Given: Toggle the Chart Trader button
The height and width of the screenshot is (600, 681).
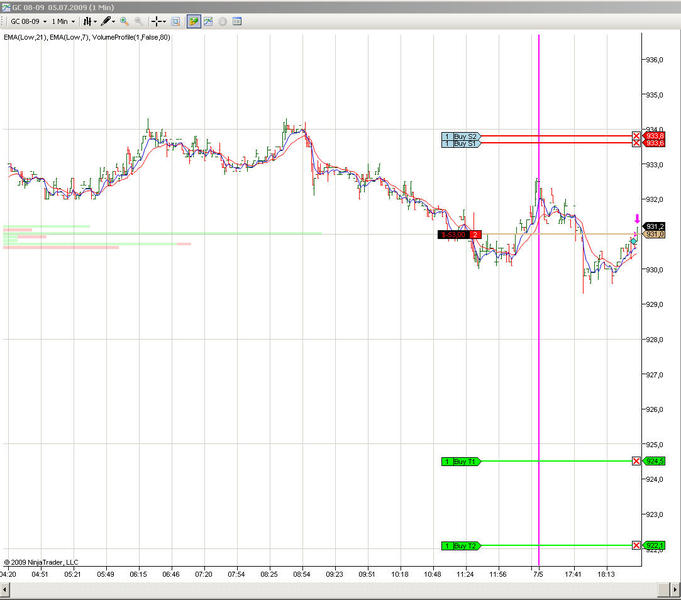Looking at the screenshot, I should (194, 21).
